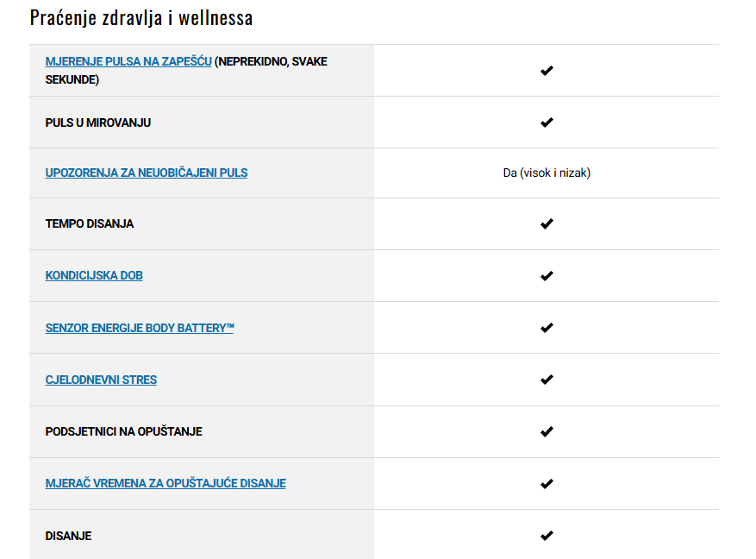Image resolution: width=756 pixels, height=559 pixels.
Task: Follow the Kondicijska dob link
Action: tap(94, 275)
